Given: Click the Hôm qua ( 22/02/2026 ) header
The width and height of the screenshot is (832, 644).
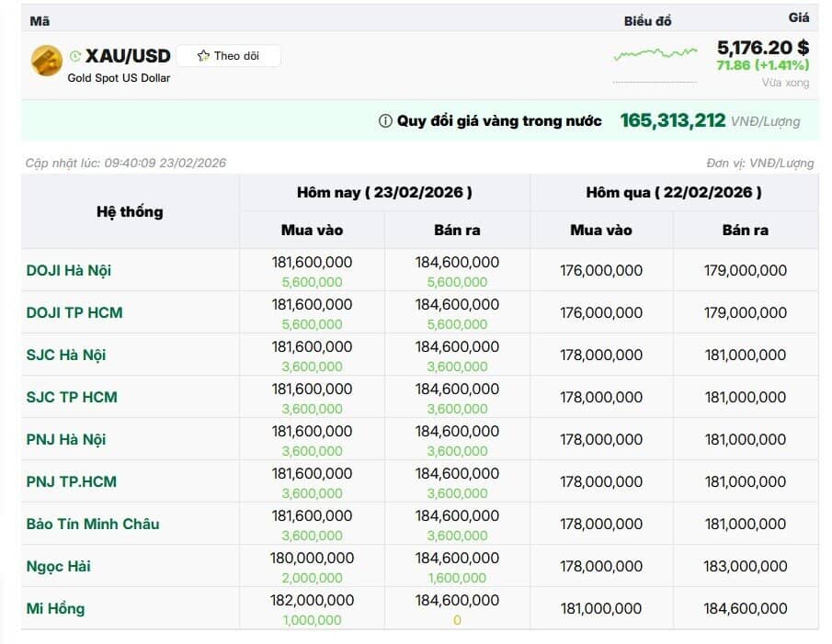Looking at the screenshot, I should pos(674,192).
